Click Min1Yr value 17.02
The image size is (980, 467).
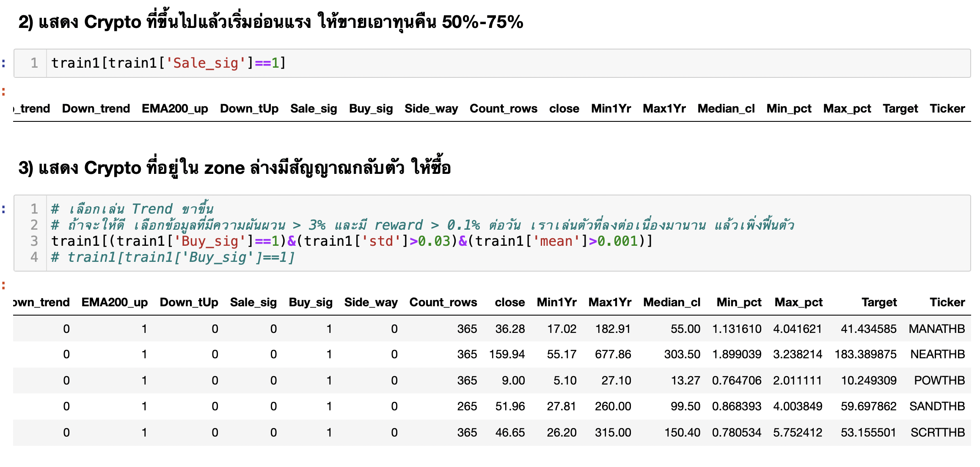pyautogui.click(x=562, y=329)
